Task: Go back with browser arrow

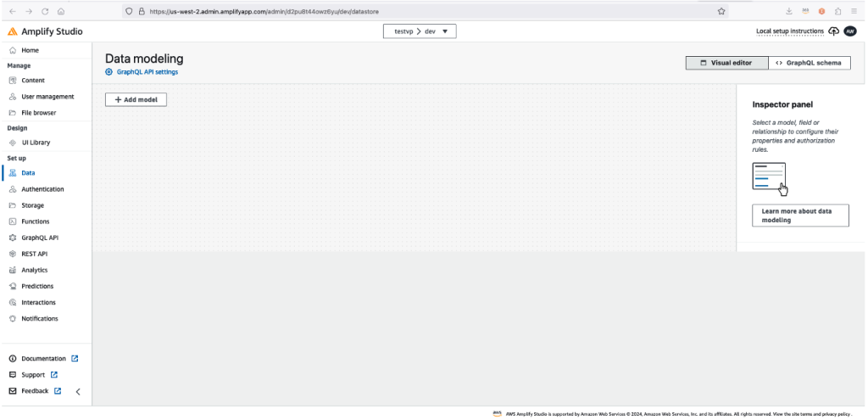Action: pos(13,11)
